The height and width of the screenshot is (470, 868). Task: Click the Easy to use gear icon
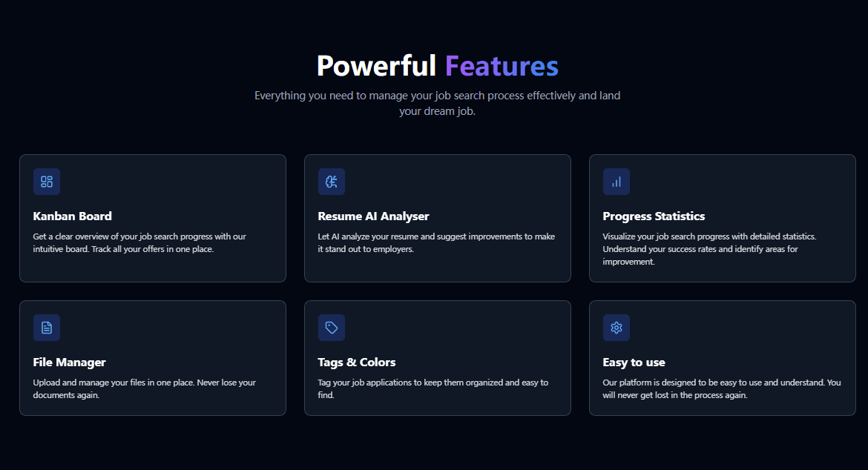click(x=617, y=328)
